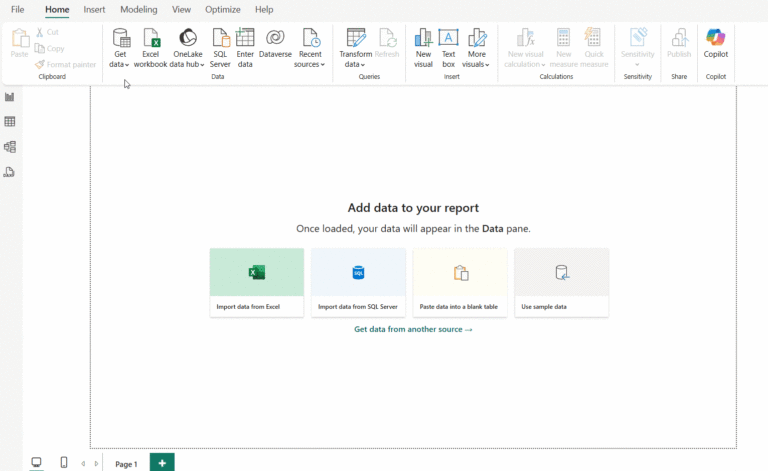Choose Import data from Excel card
Image resolution: width=768 pixels, height=471 pixels.
(x=257, y=283)
